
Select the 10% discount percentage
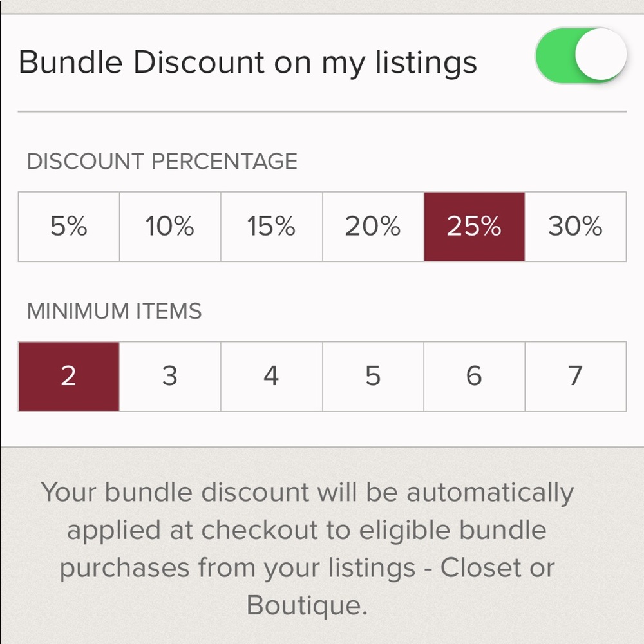tap(169, 227)
